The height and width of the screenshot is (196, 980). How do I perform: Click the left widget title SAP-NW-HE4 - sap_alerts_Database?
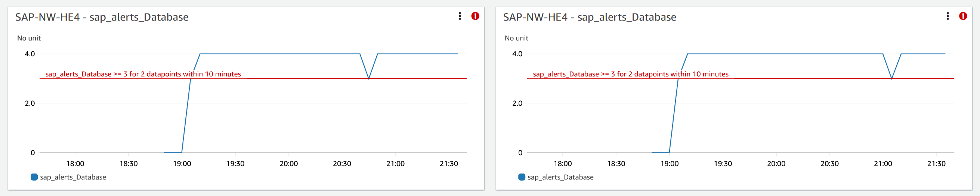[102, 17]
